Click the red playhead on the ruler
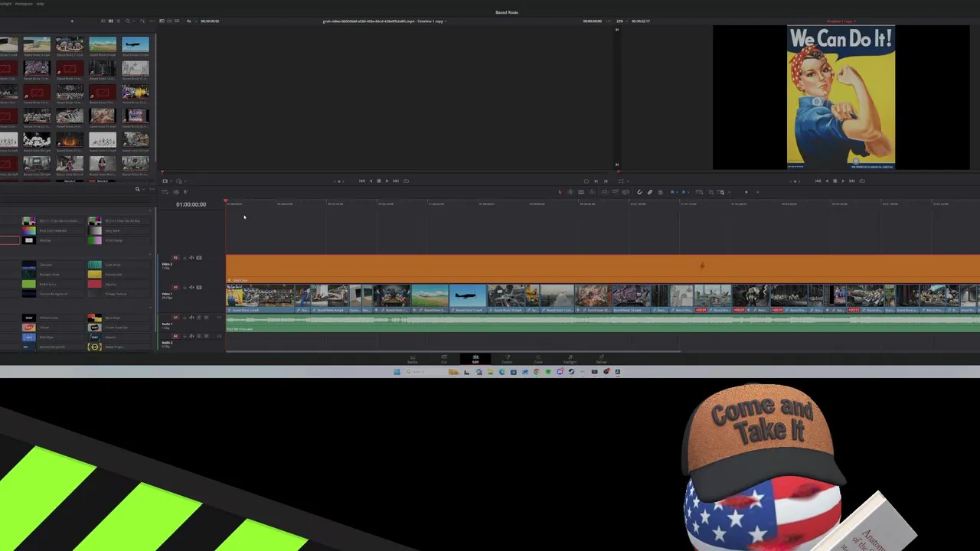 pyautogui.click(x=226, y=202)
